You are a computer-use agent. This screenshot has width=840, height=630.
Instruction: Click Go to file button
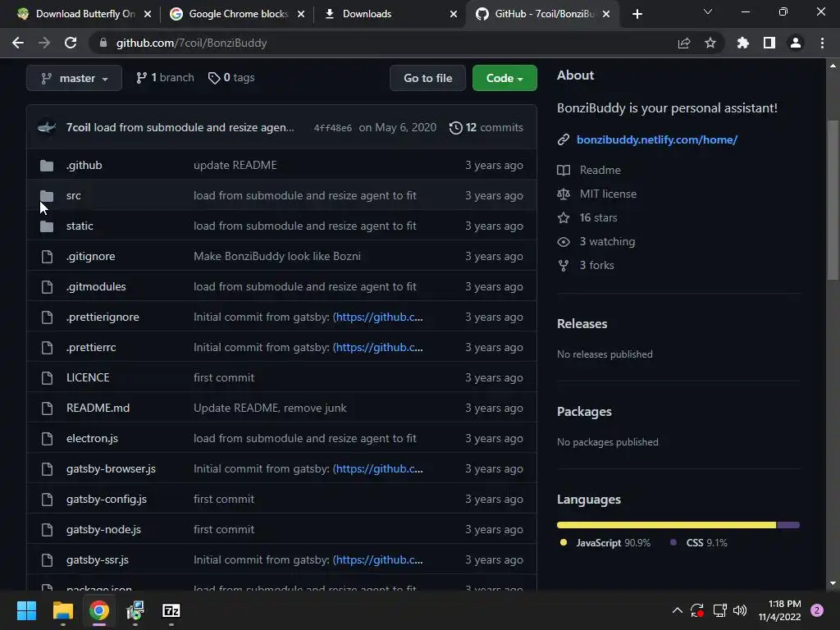(x=427, y=78)
